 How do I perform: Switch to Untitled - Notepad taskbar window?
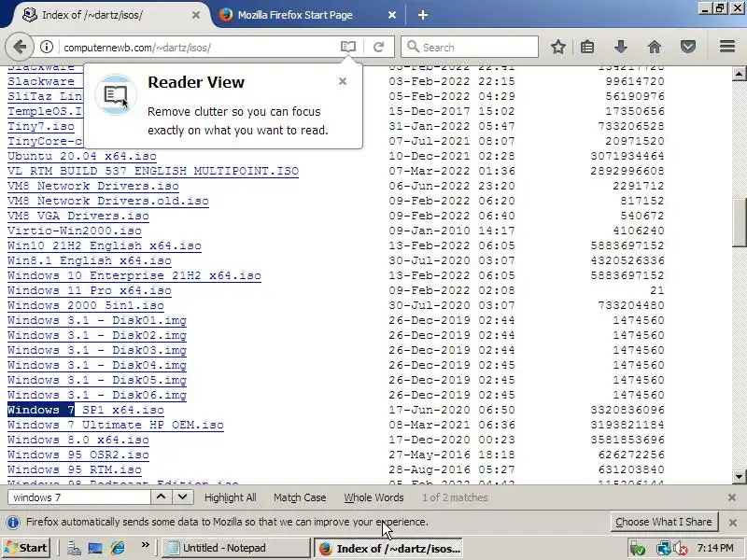[236, 548]
